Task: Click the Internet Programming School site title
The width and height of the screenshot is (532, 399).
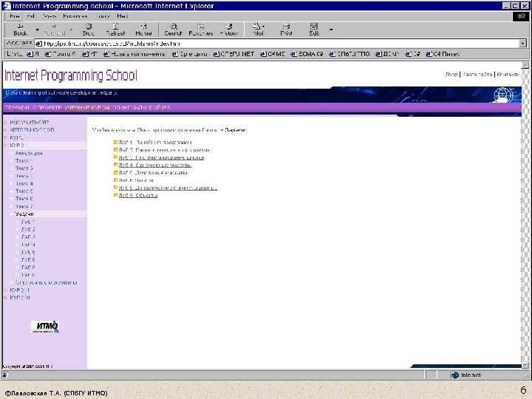Action: point(71,75)
